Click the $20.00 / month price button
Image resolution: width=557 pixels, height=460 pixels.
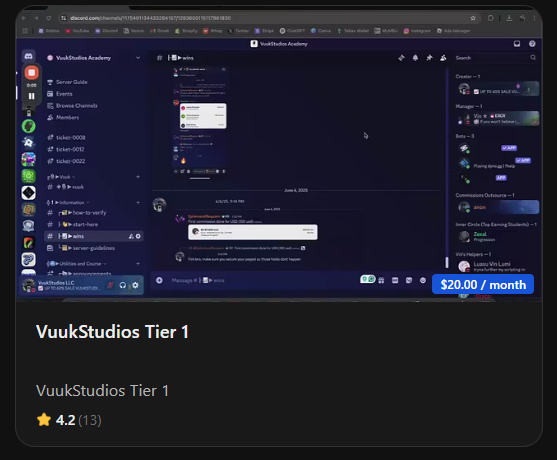pyautogui.click(x=483, y=285)
